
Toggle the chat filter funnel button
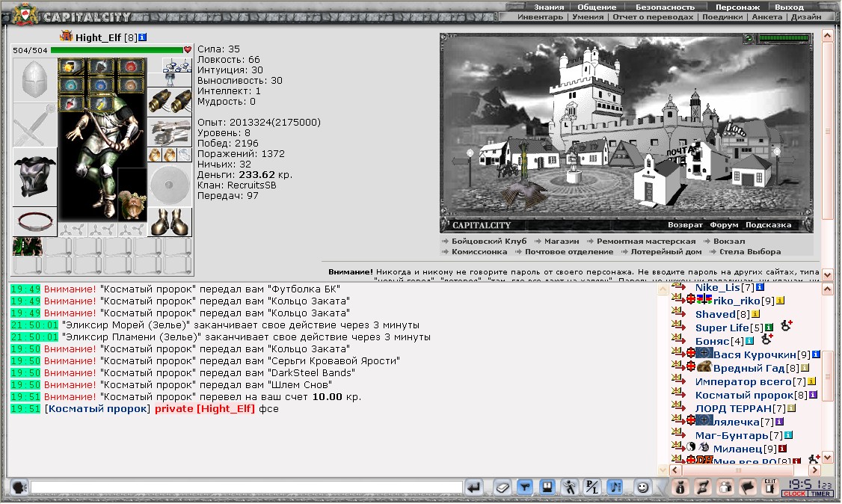[x=525, y=488]
